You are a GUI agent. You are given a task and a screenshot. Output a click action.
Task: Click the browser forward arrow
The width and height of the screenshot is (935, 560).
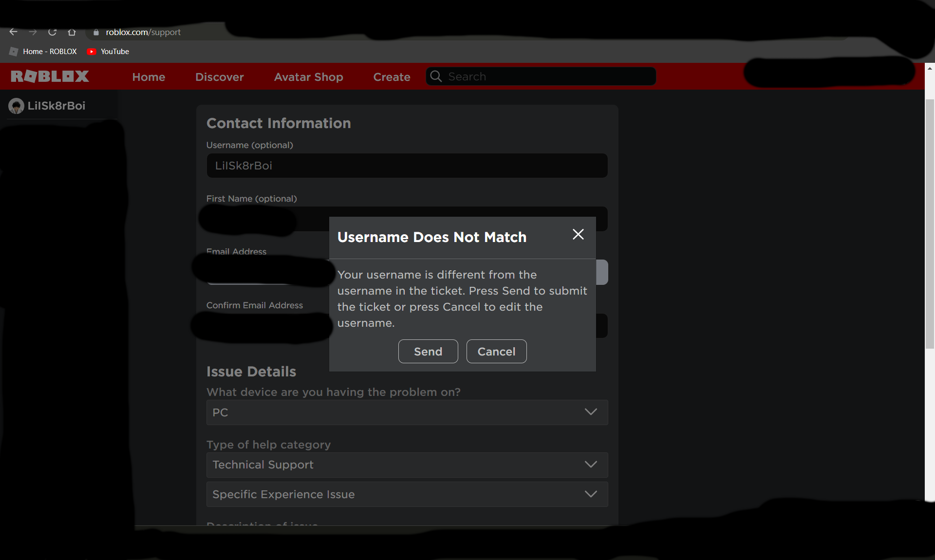click(33, 32)
